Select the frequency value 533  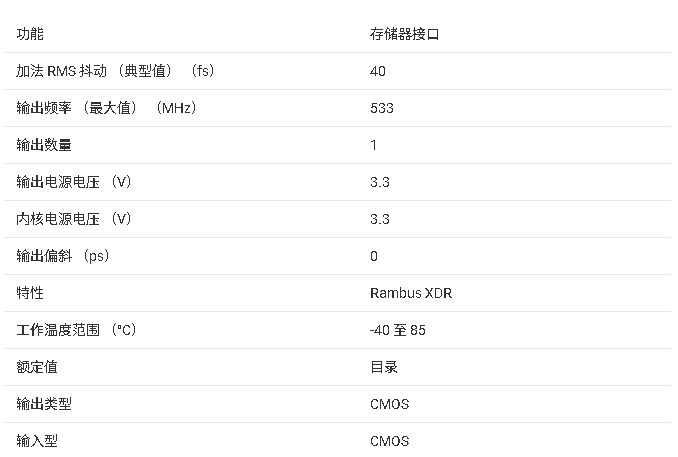(381, 108)
